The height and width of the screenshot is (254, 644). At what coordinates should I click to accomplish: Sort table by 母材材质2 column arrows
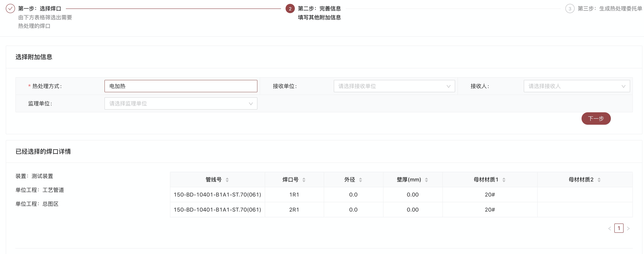pos(599,180)
